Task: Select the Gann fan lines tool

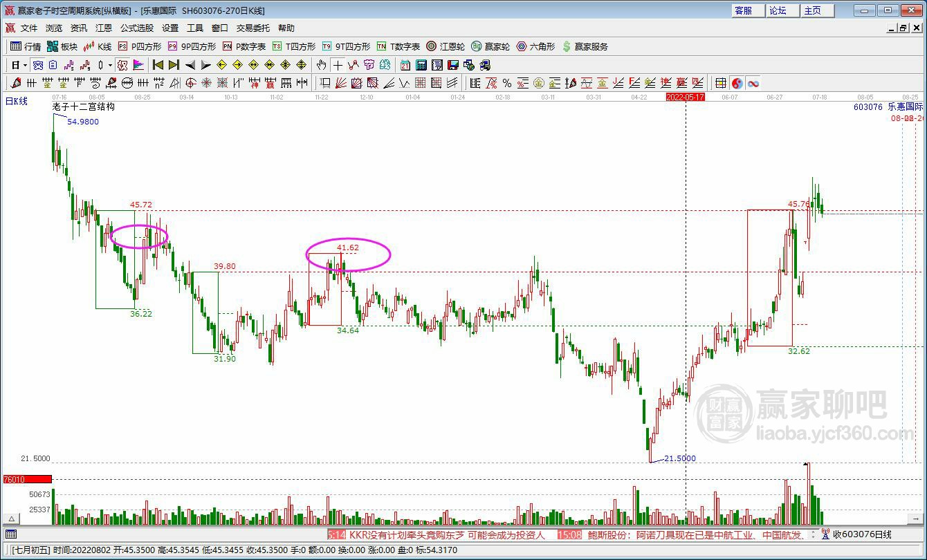Action: click(x=341, y=83)
